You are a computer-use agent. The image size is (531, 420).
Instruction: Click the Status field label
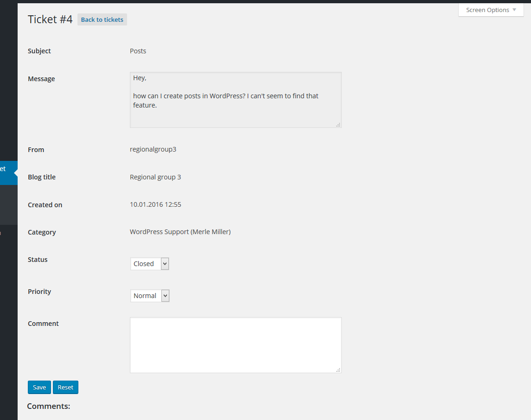click(38, 260)
